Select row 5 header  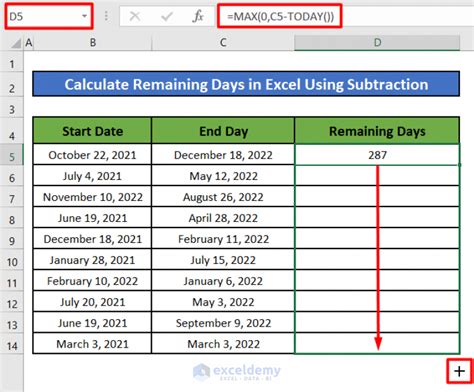tap(12, 156)
